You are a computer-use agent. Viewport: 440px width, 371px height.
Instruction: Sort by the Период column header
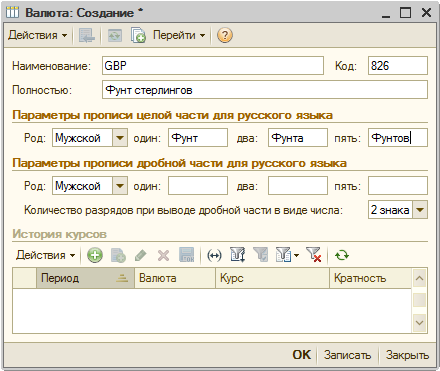[x=85, y=278]
